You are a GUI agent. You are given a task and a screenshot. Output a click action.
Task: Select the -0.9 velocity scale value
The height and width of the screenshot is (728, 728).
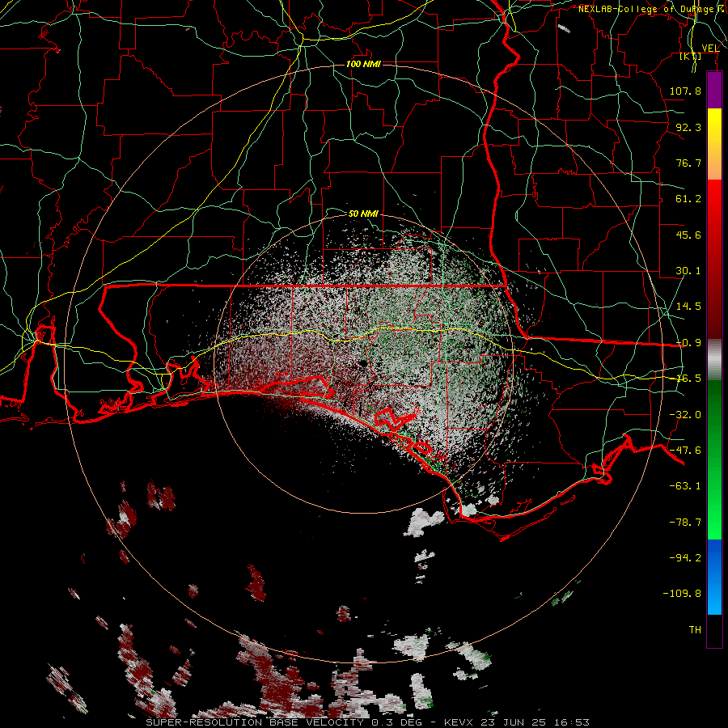pyautogui.click(x=688, y=343)
